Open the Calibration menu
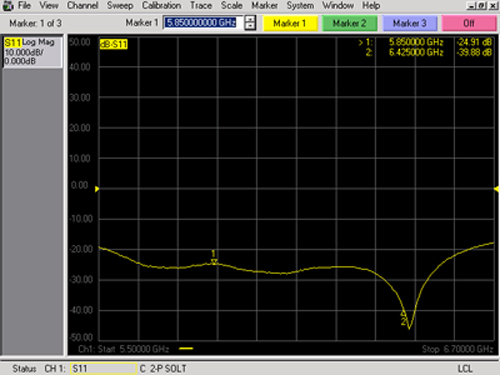This screenshot has height=375, width=500. (161, 5)
